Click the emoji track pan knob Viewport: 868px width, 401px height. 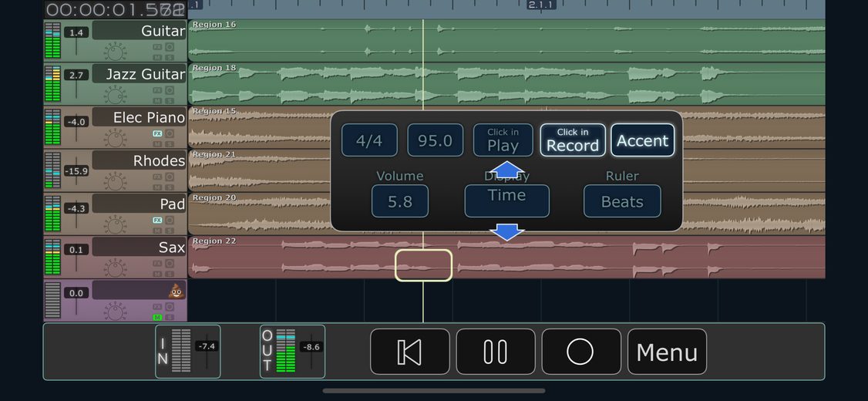pyautogui.click(x=115, y=312)
